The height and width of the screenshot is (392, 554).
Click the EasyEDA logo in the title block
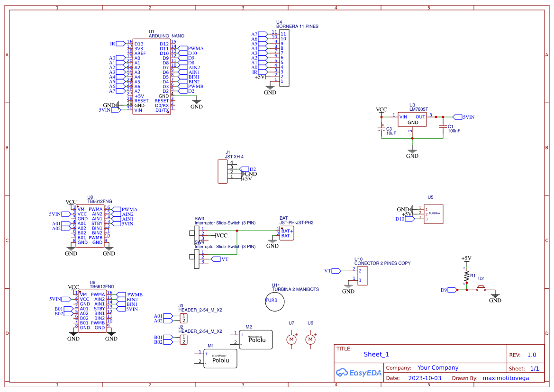coord(358,373)
